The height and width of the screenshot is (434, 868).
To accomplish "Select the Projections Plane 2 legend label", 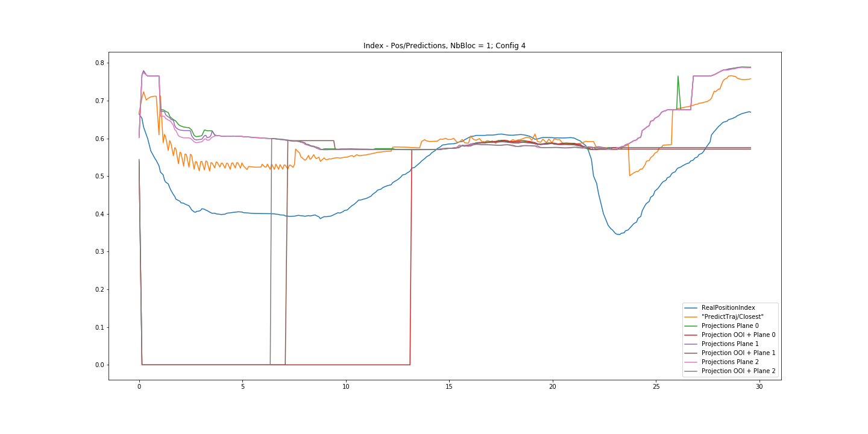I will [730, 362].
